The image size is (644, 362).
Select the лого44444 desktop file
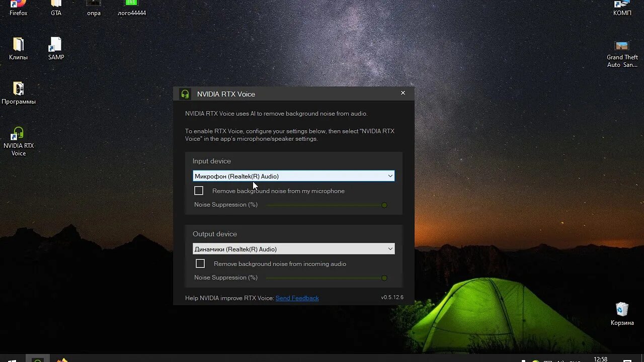click(x=131, y=9)
